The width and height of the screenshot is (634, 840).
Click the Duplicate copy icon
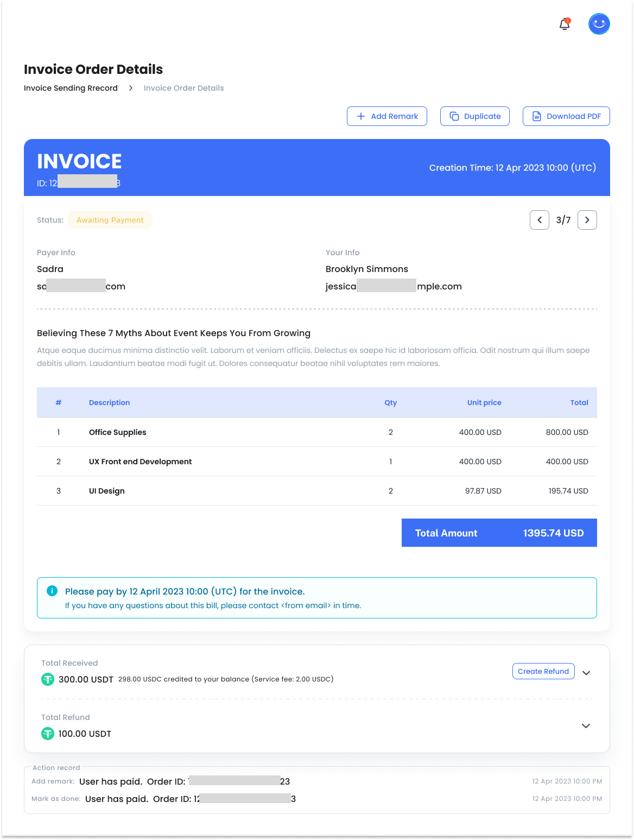pos(454,116)
